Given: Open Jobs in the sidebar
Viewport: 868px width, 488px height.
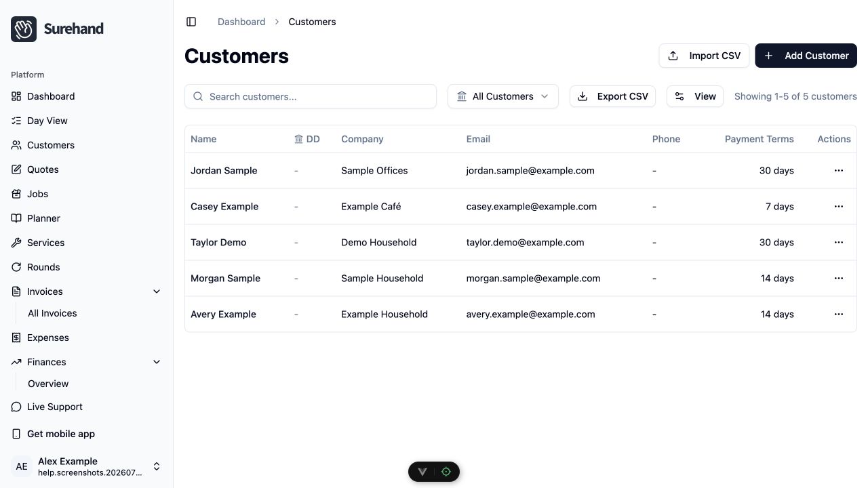Looking at the screenshot, I should [x=86, y=194].
